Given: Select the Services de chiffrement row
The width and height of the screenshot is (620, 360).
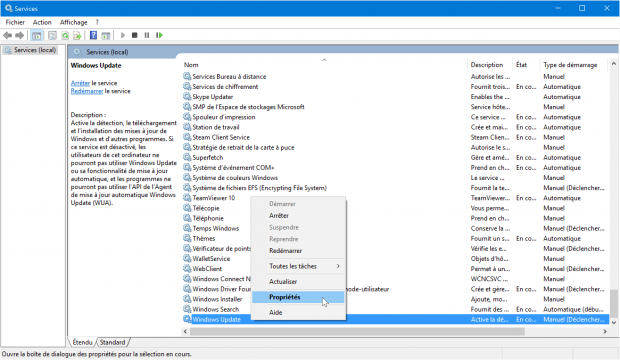Looking at the screenshot, I should tap(394, 87).
